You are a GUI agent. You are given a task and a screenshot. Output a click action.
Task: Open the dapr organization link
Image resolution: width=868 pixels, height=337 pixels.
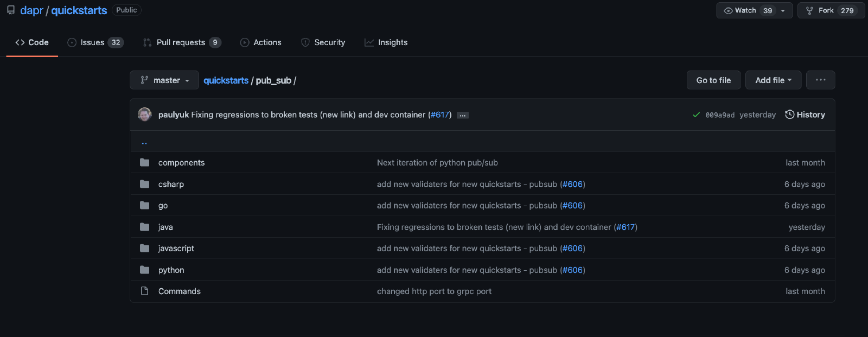31,10
